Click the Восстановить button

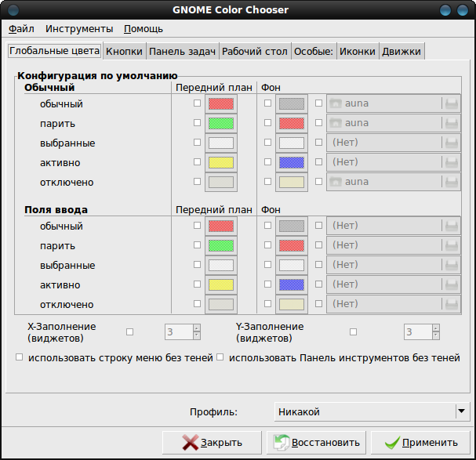(x=316, y=443)
